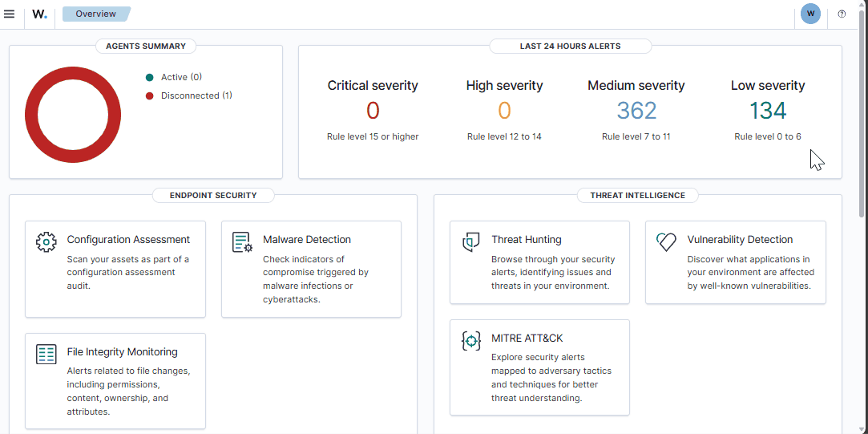868x434 pixels.
Task: Click the Medium severity heading
Action: tap(636, 85)
